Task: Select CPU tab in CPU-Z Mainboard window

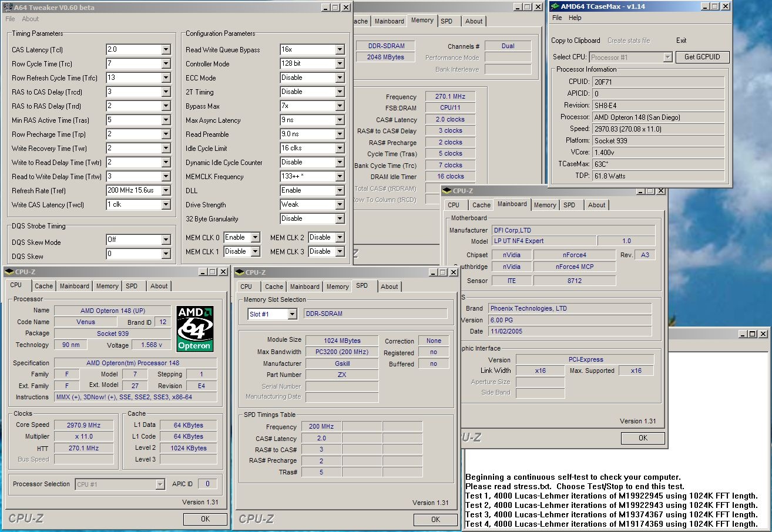Action: 454,205
